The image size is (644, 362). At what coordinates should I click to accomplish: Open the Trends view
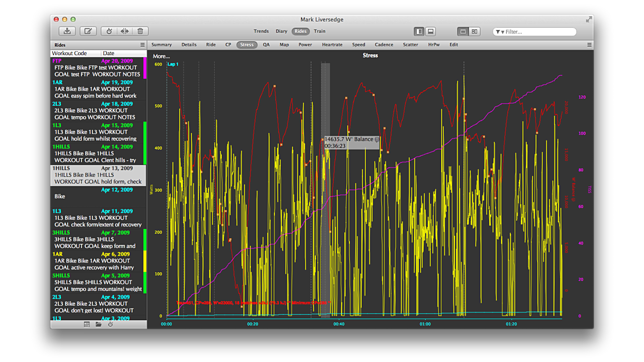[261, 31]
